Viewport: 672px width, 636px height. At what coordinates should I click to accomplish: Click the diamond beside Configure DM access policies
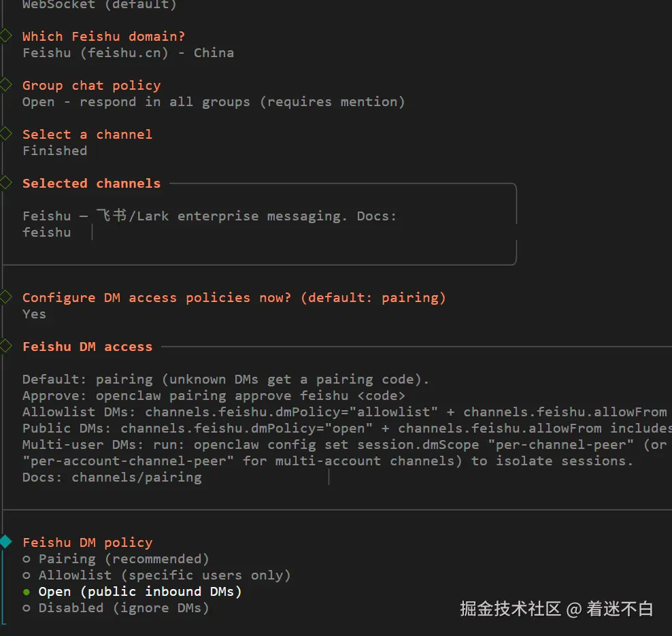[5, 297]
